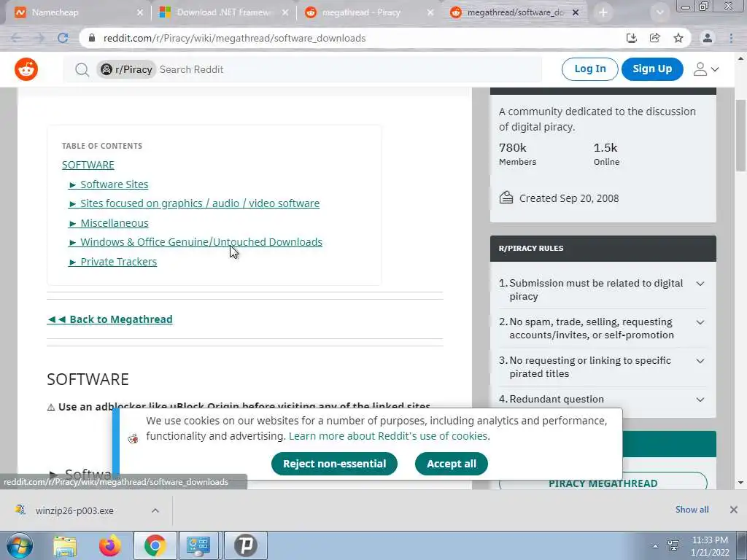Reload the page with the refresh icon
747x560 pixels.
click(63, 38)
